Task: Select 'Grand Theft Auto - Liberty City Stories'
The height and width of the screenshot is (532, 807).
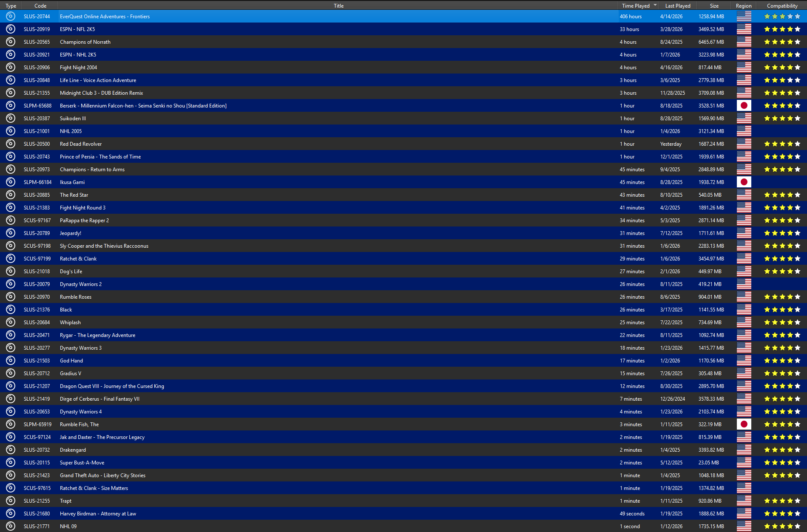Action: tap(102, 475)
